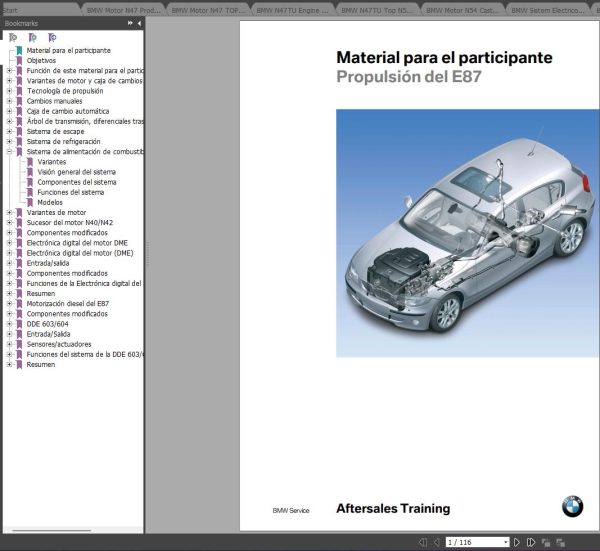Click the last icon in page navigation bar
The width and height of the screenshot is (600, 551).
[561, 542]
